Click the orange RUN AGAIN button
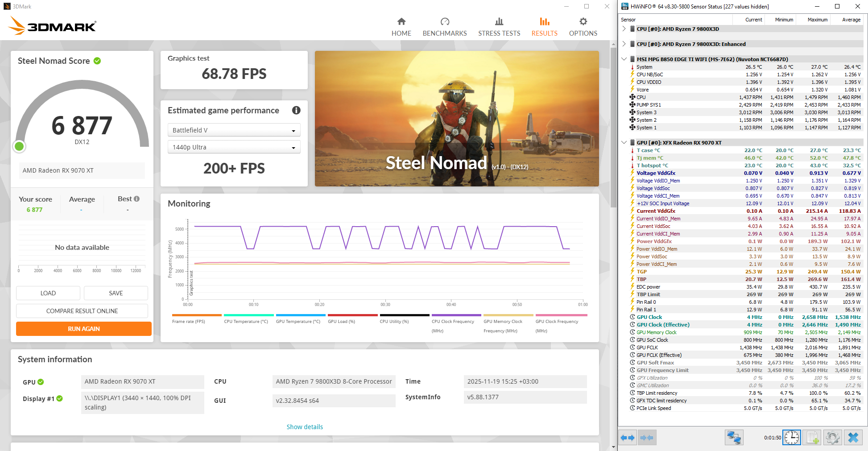This screenshot has height=451, width=868. 84,329
